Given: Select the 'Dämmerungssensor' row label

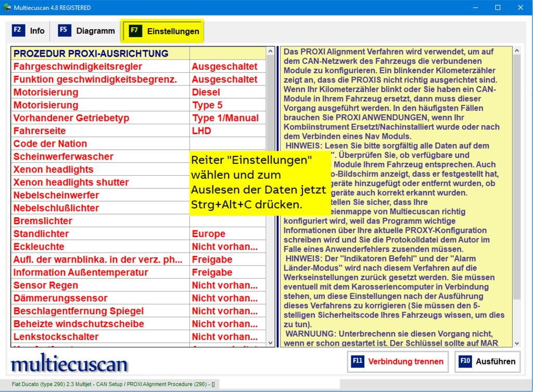Looking at the screenshot, I should coord(60,298).
